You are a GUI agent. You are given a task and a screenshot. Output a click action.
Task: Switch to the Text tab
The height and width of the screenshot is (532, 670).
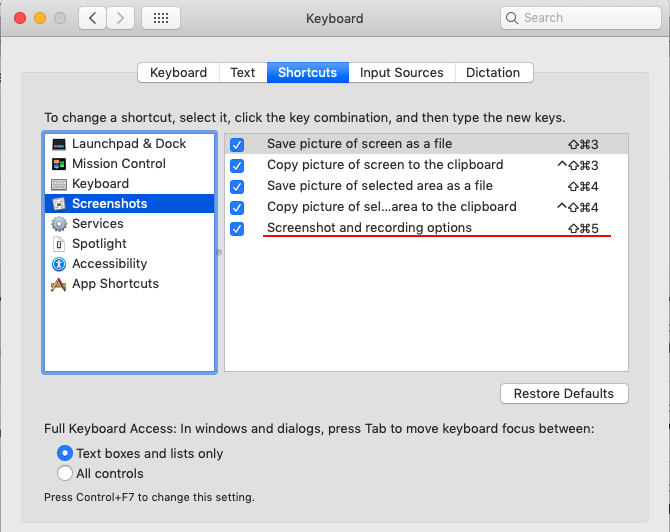tap(243, 73)
